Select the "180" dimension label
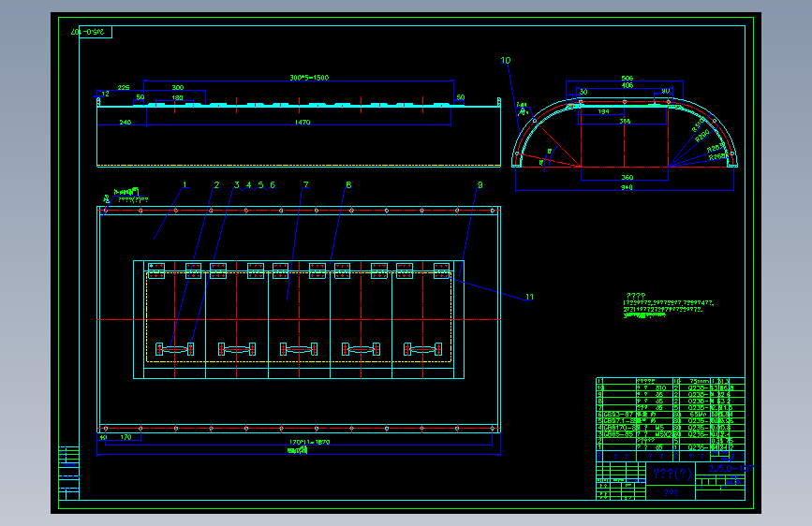Screen dimensions: 812x526 177,97
